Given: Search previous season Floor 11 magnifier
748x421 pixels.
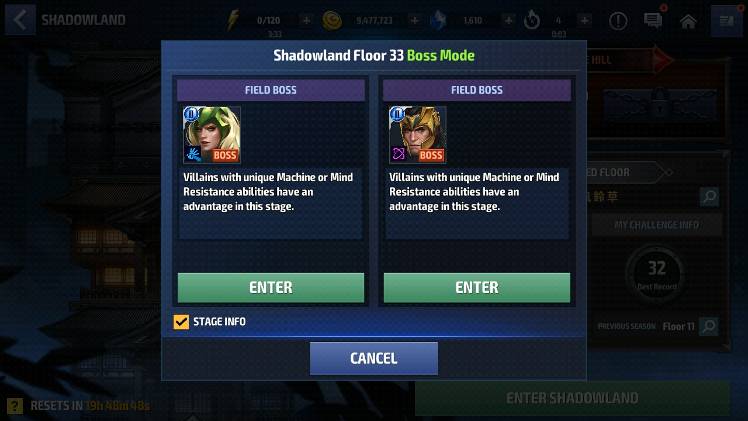Looking at the screenshot, I should tap(709, 327).
